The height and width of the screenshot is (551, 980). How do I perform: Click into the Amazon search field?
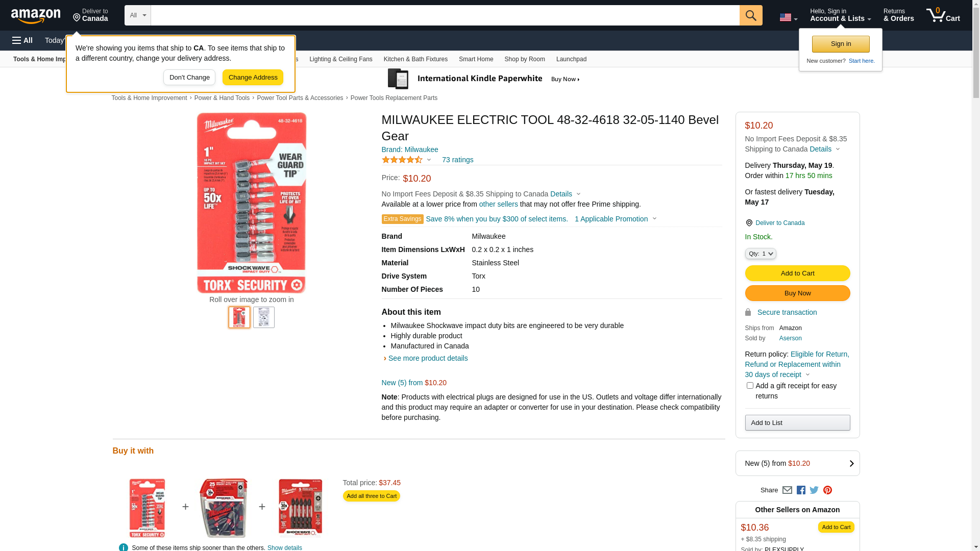click(445, 15)
